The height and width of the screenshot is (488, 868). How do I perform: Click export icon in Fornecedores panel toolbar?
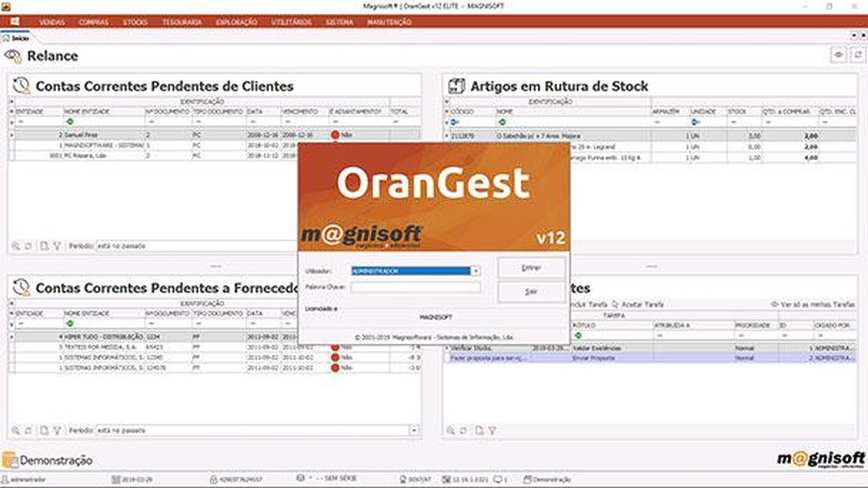coord(44,431)
